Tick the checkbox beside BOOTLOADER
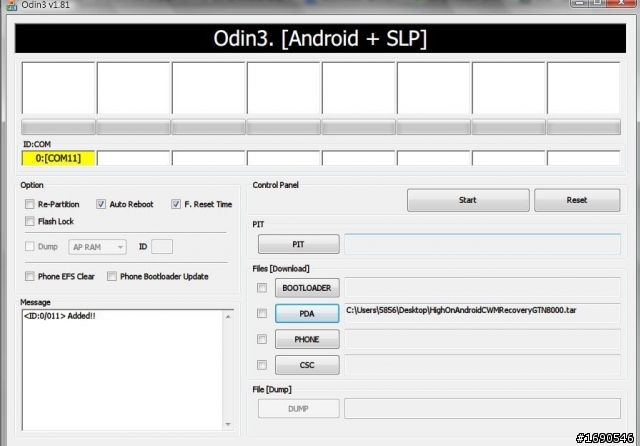The image size is (640, 446). 262,288
